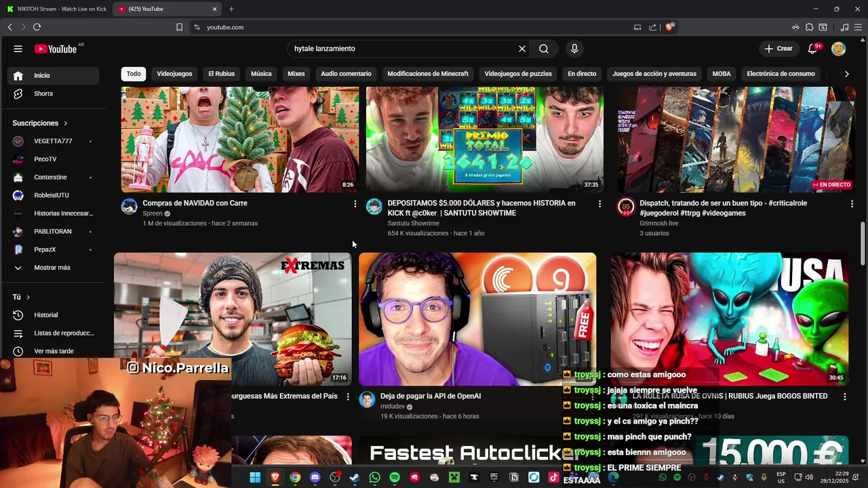Open Inicio in the sidebar

(x=52, y=75)
